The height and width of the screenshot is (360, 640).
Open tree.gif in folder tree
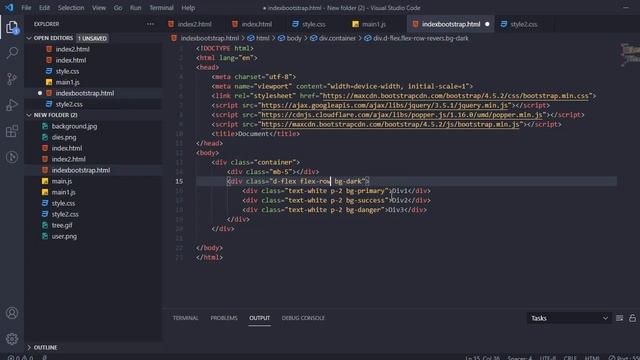pyautogui.click(x=62, y=225)
